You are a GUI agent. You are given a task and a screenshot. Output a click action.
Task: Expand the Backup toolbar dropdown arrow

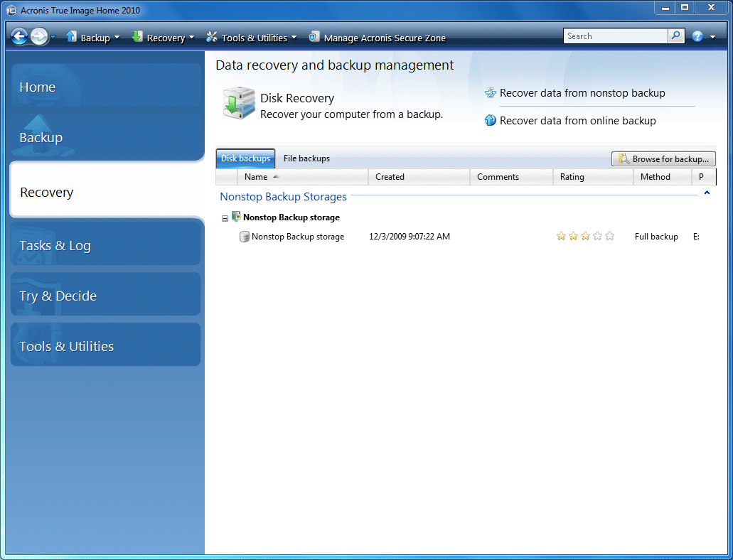coord(117,38)
